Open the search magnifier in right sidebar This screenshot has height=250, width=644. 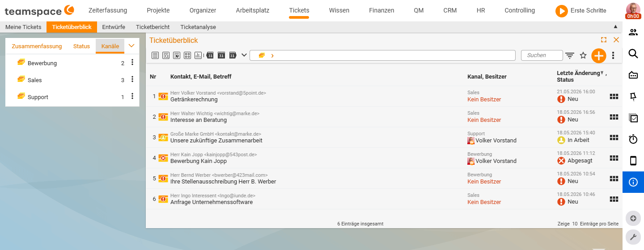click(x=633, y=54)
